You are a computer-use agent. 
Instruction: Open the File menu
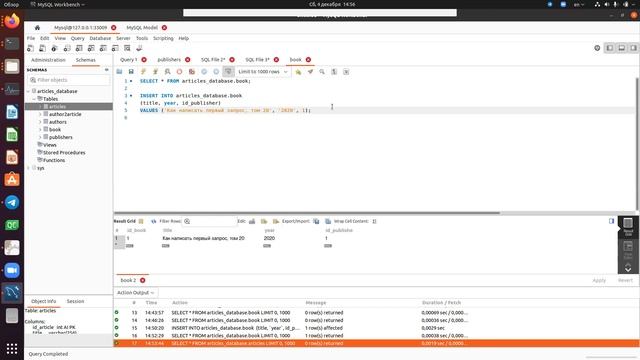click(x=31, y=38)
